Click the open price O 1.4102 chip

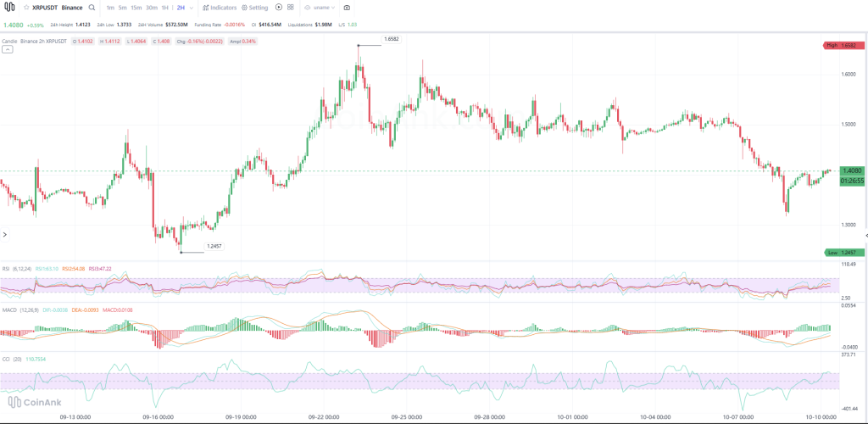tap(82, 42)
